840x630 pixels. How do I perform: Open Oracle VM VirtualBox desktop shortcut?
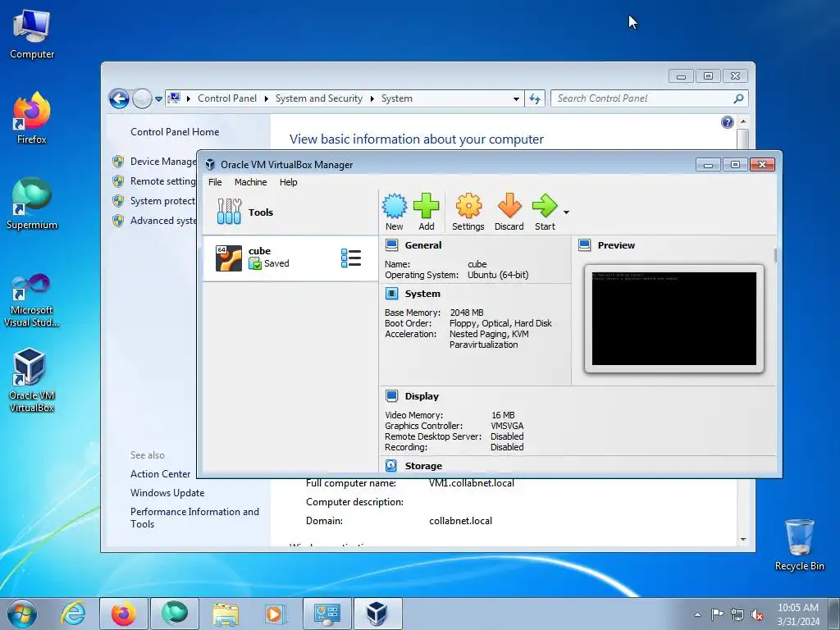[32, 381]
